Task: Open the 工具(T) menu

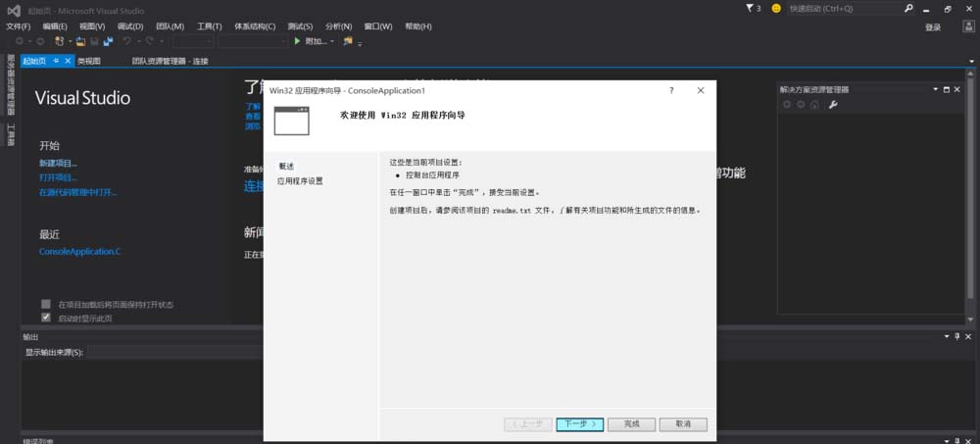Action: pyautogui.click(x=210, y=26)
